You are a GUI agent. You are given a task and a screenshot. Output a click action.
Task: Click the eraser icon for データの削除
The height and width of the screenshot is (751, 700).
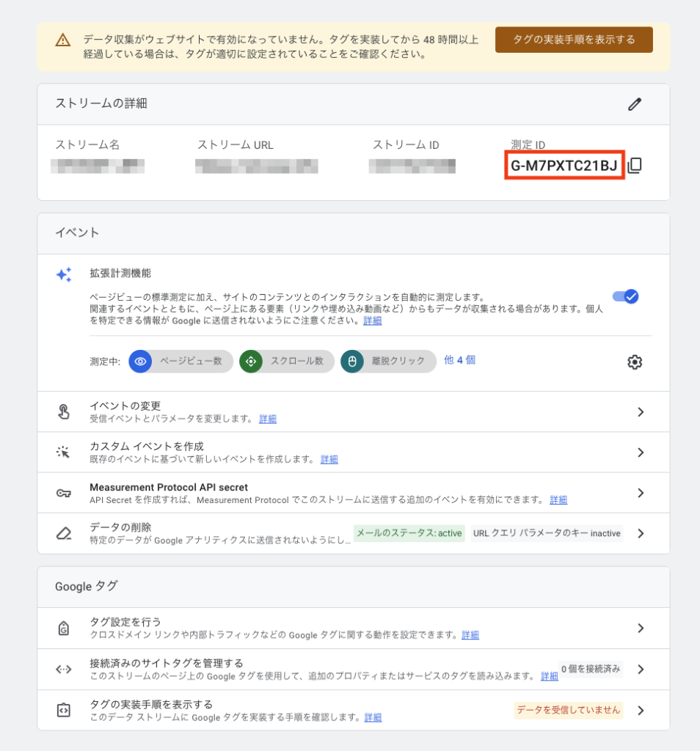pos(64,533)
